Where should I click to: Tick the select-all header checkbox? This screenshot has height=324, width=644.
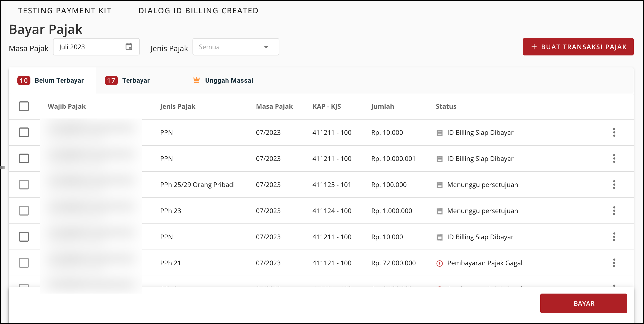click(x=24, y=106)
